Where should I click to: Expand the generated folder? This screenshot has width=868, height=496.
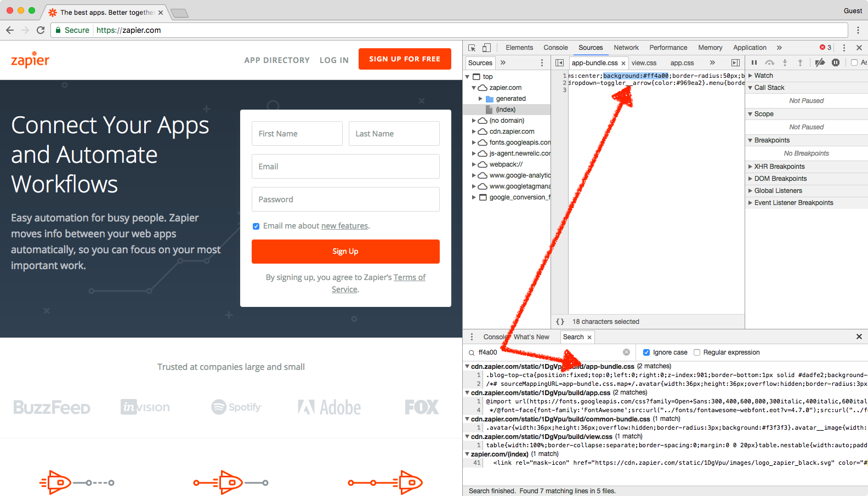pyautogui.click(x=480, y=99)
